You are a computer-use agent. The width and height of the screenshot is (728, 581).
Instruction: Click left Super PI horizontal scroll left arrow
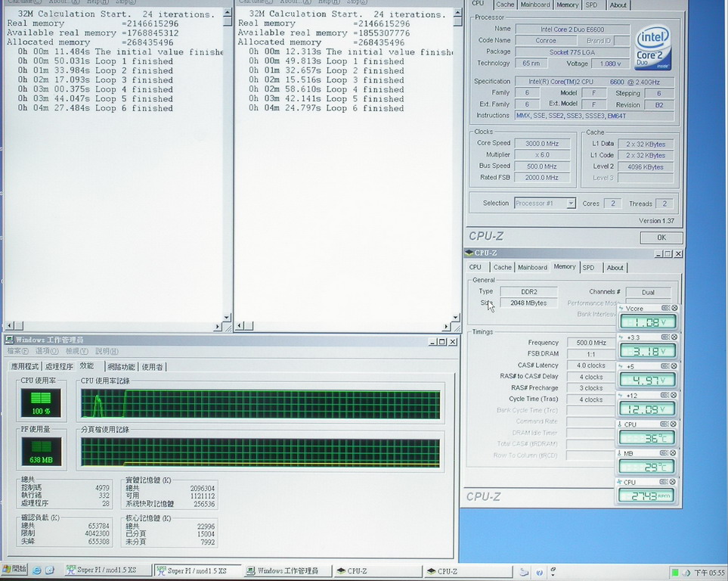coord(10,326)
